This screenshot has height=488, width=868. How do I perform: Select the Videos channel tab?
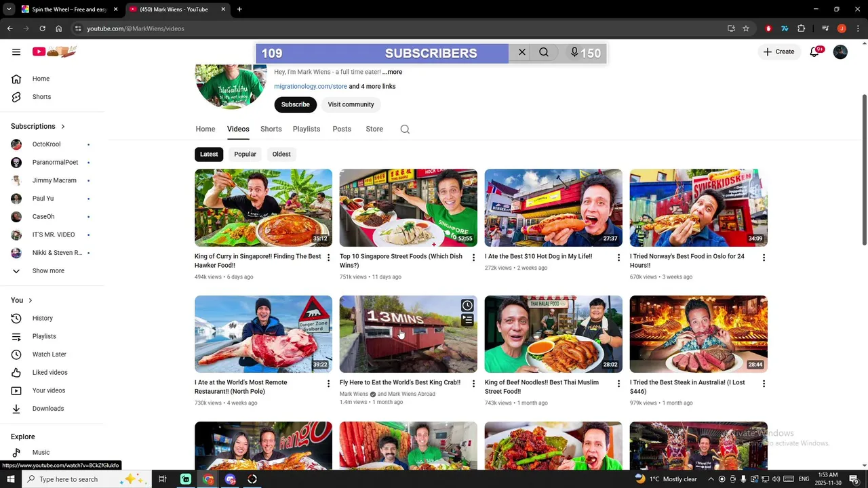[238, 129]
